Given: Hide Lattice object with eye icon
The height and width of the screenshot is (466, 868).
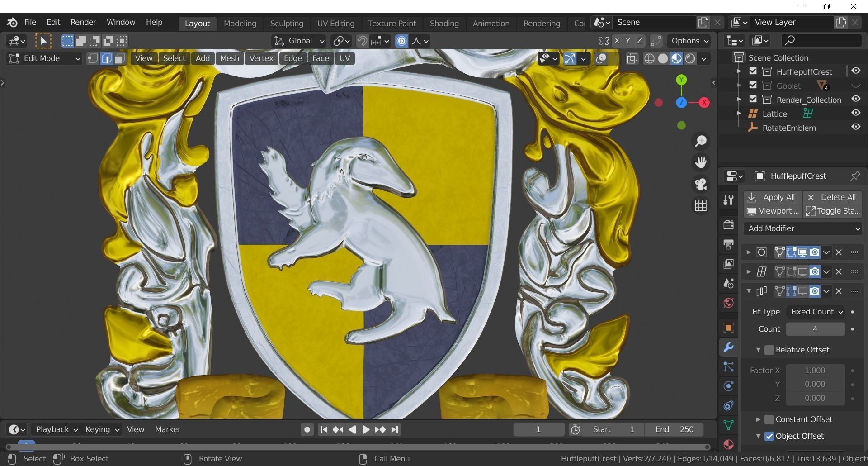Looking at the screenshot, I should click(855, 113).
